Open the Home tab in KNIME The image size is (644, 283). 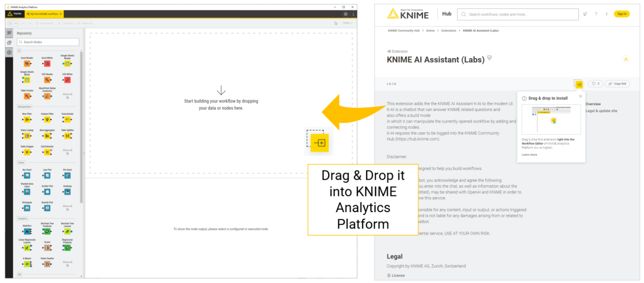pyautogui.click(x=14, y=14)
